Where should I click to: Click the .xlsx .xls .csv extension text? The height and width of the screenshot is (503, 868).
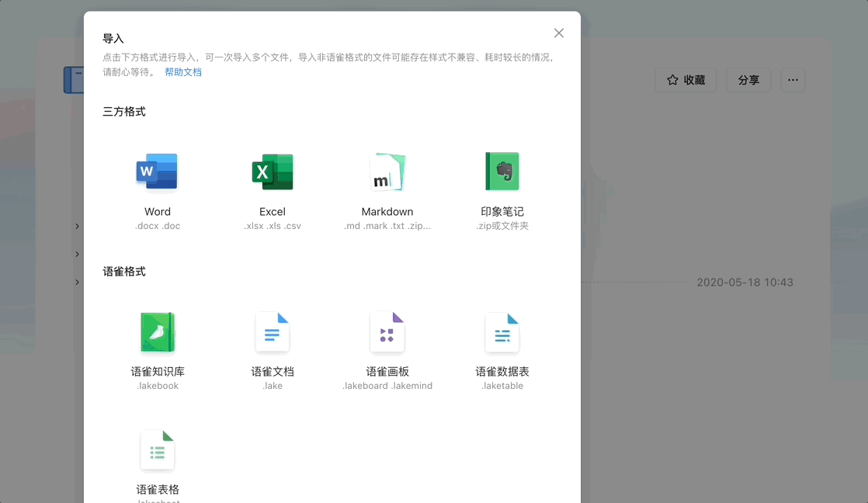pyautogui.click(x=273, y=226)
